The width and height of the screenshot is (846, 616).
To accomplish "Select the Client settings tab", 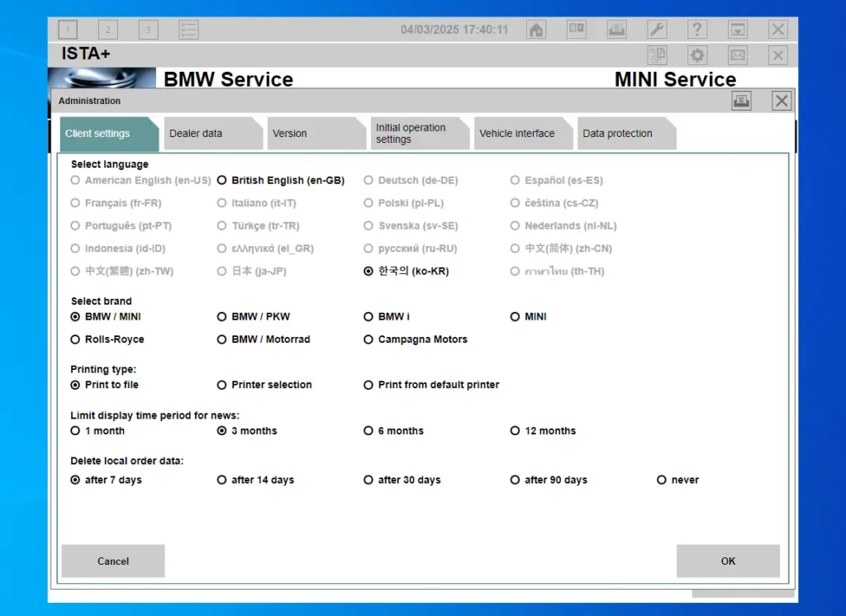I will click(109, 133).
